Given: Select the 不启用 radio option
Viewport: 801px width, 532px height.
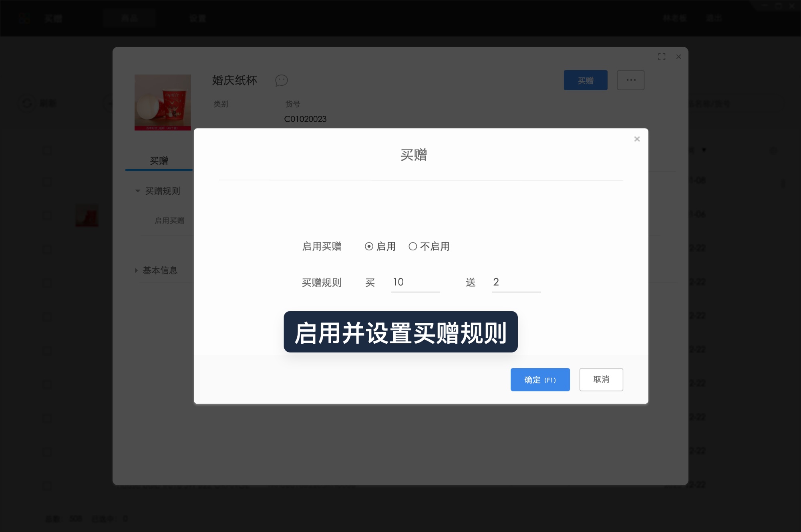Looking at the screenshot, I should pos(413,246).
